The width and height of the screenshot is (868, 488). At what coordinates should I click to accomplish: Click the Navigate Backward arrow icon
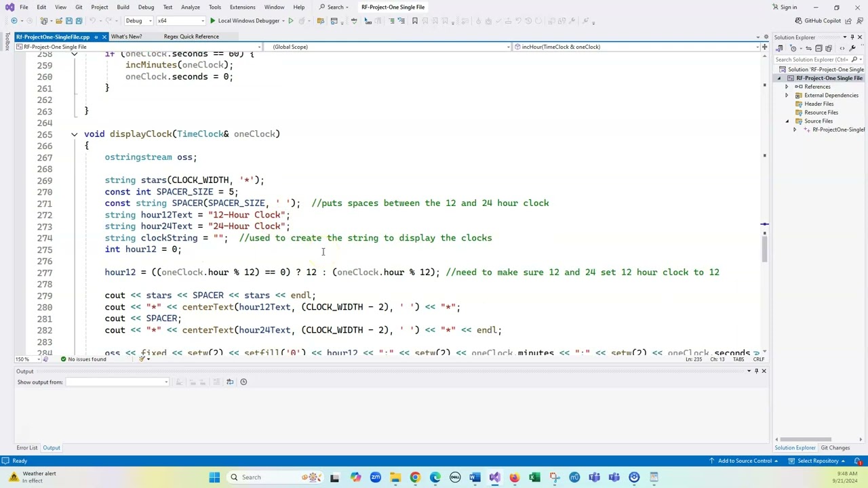point(14,20)
